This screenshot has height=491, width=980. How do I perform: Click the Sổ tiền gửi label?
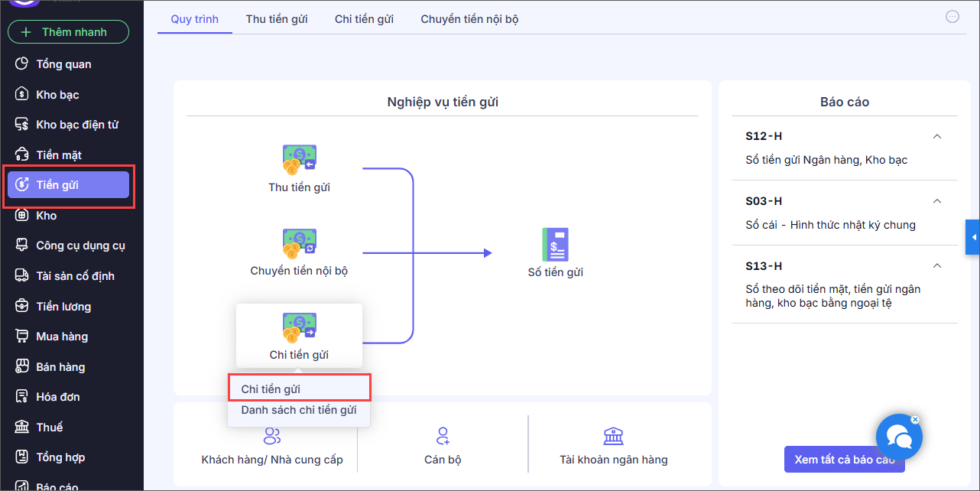[555, 272]
